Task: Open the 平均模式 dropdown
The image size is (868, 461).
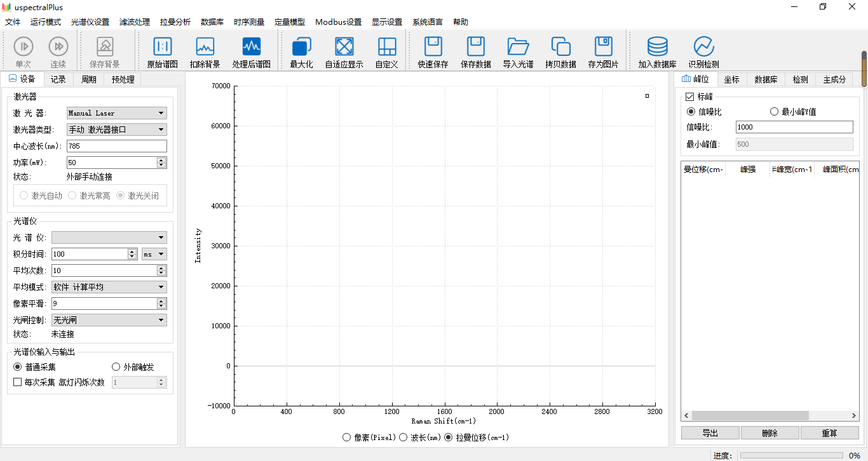Action: coord(109,287)
